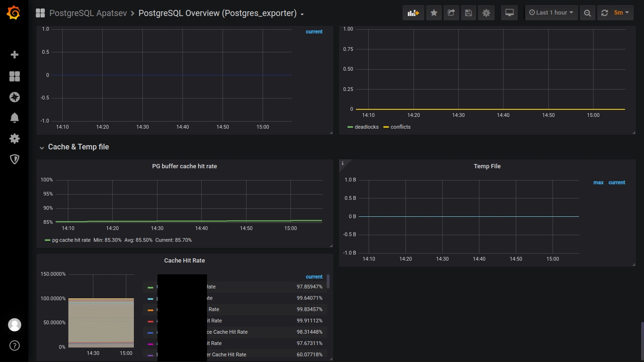The image size is (644, 362).
Task: Star this dashboard as favorite
Action: coord(434,13)
